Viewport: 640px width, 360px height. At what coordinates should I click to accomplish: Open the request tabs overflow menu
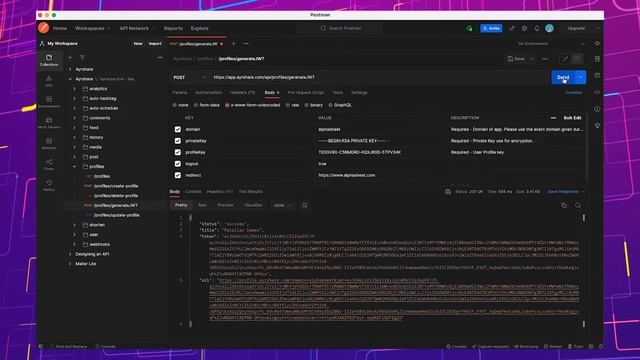(x=246, y=44)
